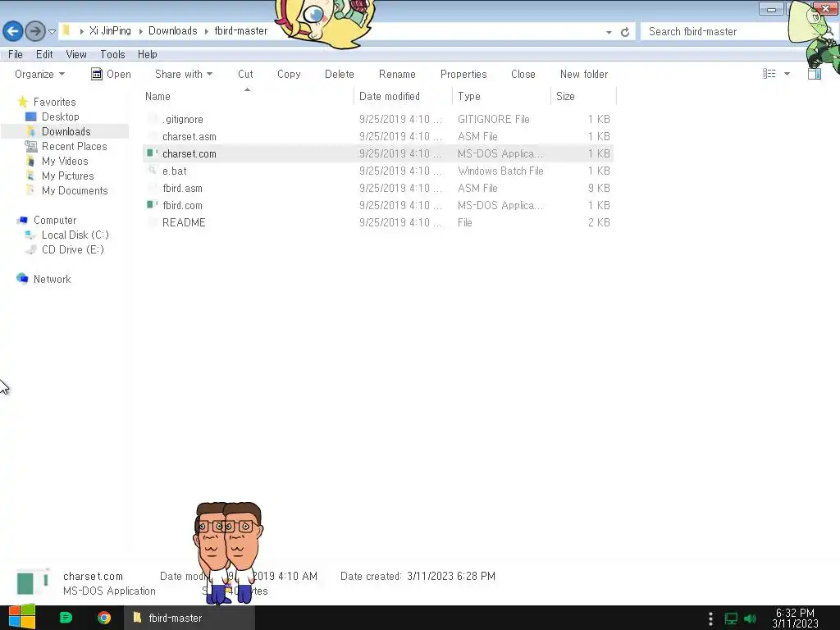Open the Help menu
840x630 pixels.
(148, 55)
